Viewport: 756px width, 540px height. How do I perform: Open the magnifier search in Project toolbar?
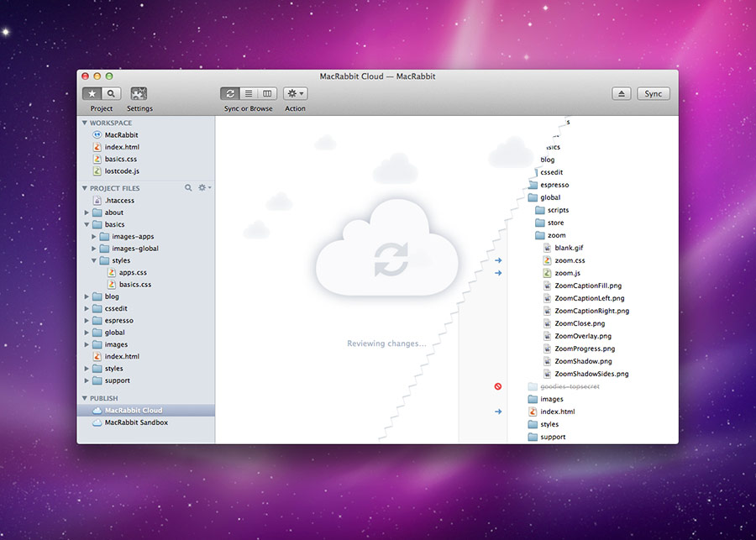(111, 93)
